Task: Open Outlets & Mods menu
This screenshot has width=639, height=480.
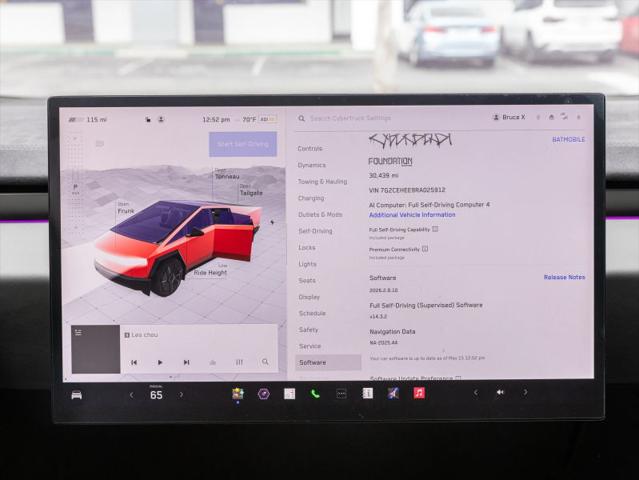Action: tap(320, 215)
